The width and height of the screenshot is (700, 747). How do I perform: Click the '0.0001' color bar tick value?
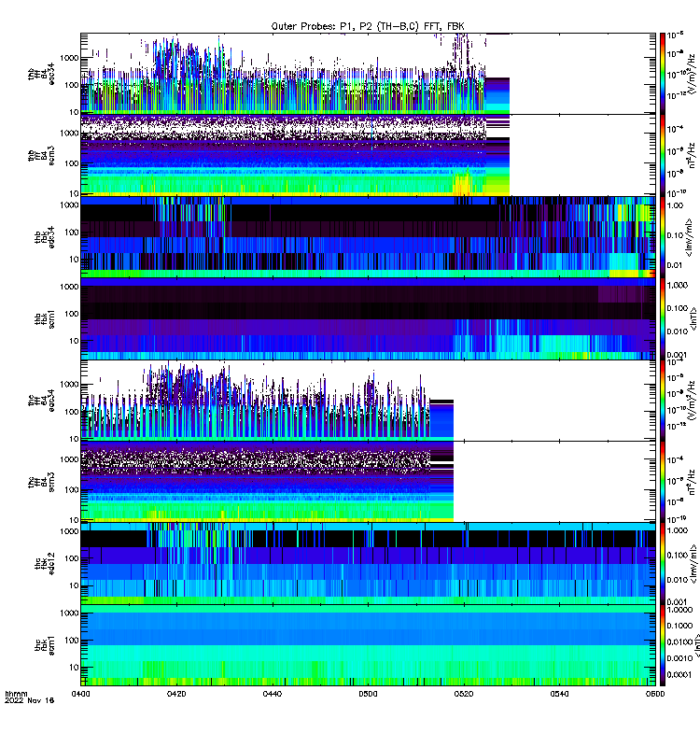[679, 674]
